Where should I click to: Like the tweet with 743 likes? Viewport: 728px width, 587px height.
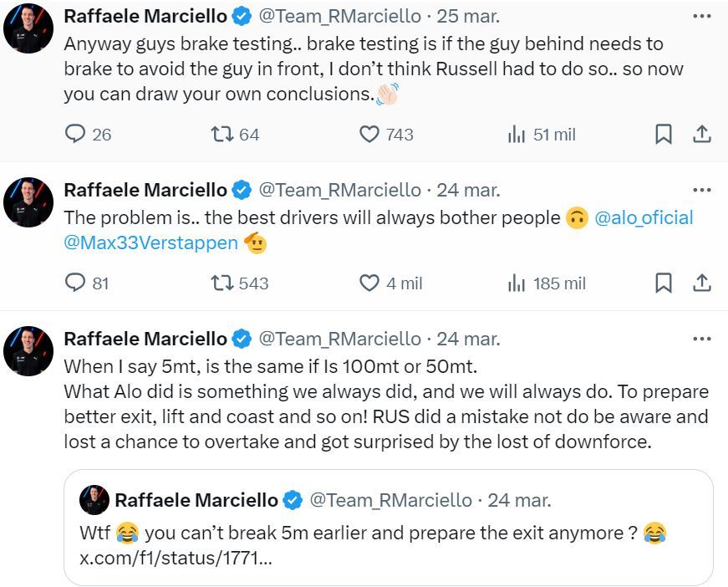point(369,134)
